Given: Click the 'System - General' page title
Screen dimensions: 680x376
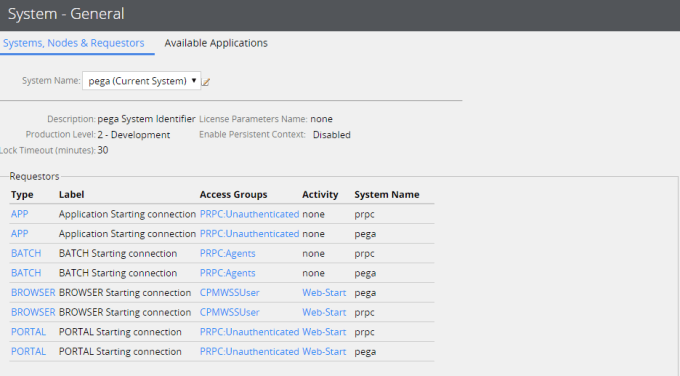Looking at the screenshot, I should pos(66,14).
